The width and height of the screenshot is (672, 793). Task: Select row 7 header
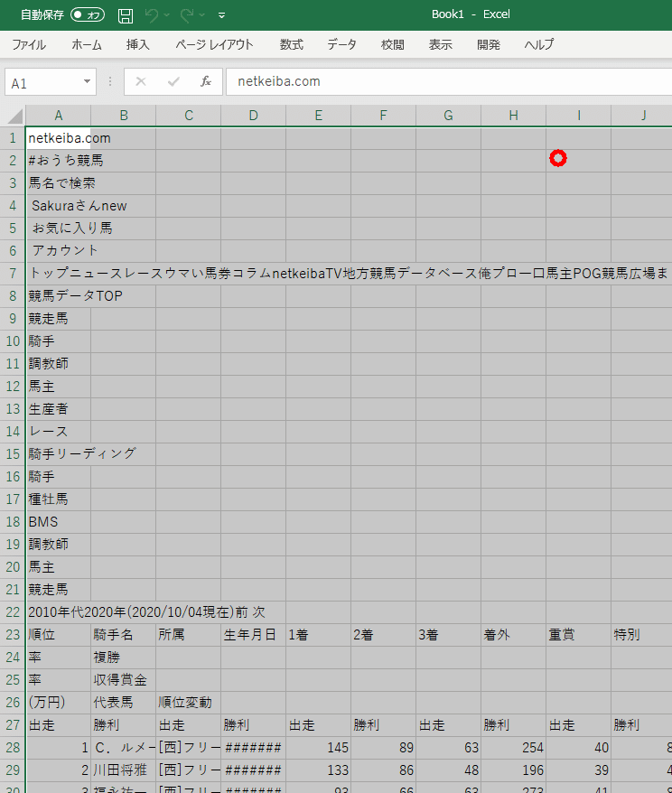(13, 274)
